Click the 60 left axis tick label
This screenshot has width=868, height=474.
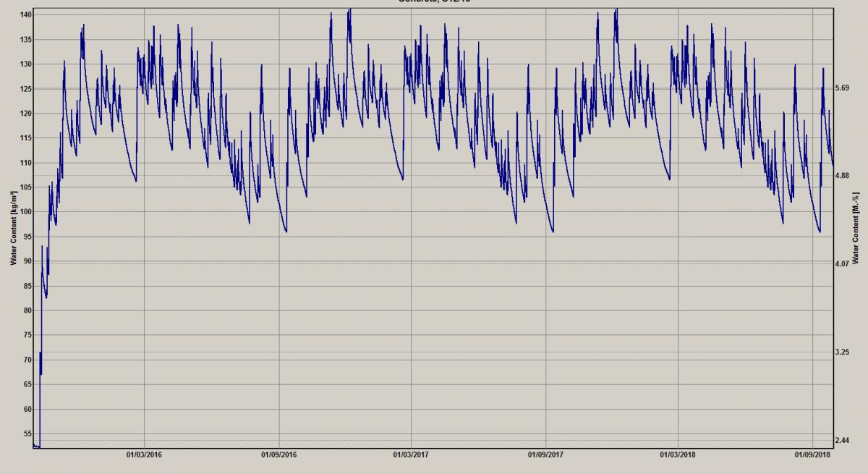coord(27,409)
